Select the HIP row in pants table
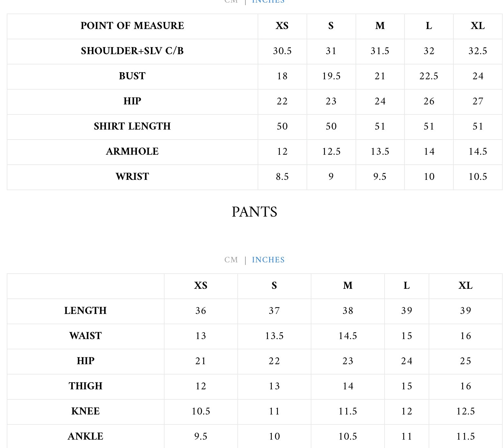Image resolution: width=504 pixels, height=448 pixels. (85, 361)
